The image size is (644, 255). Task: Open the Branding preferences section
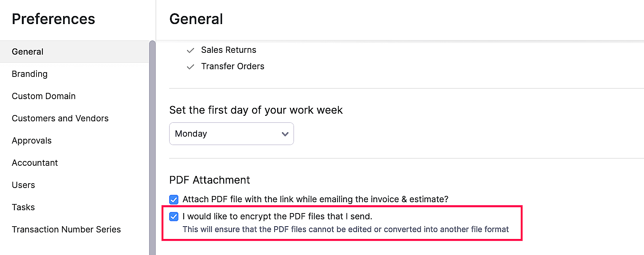pyautogui.click(x=30, y=74)
